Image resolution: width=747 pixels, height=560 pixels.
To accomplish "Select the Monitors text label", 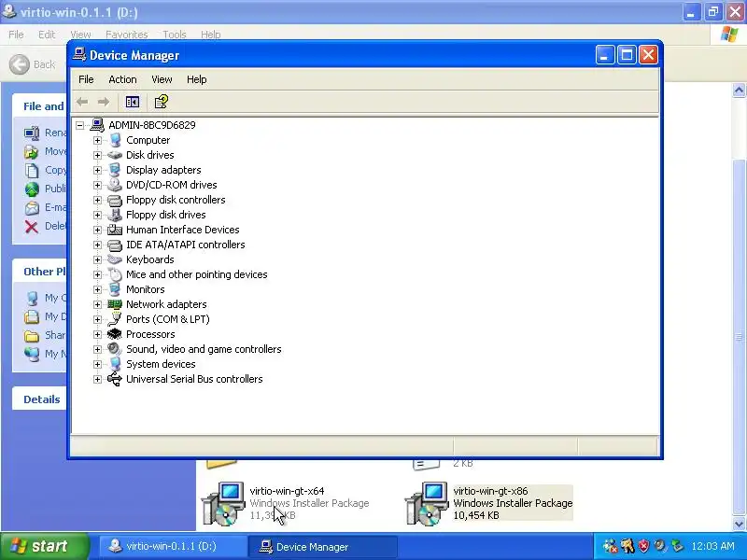I will click(146, 289).
